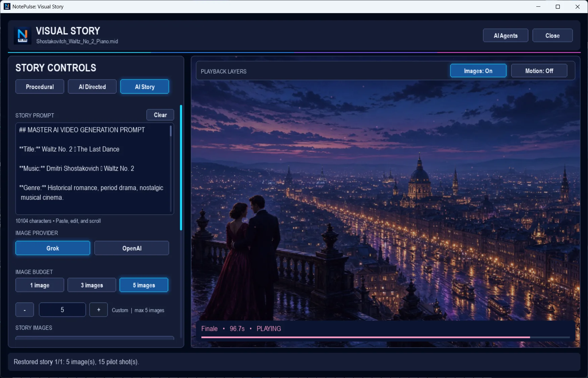Image resolution: width=588 pixels, height=378 pixels.
Task: Minimize the NotePulse window
Action: (538, 7)
